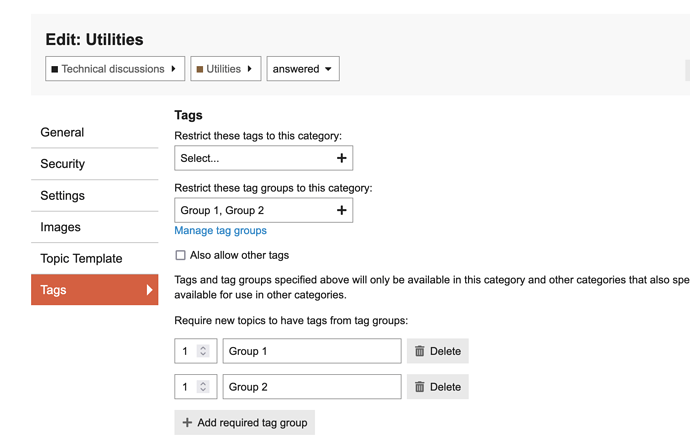This screenshot has height=446, width=690.
Task: Click the plus icon in tags selector
Action: pos(341,158)
